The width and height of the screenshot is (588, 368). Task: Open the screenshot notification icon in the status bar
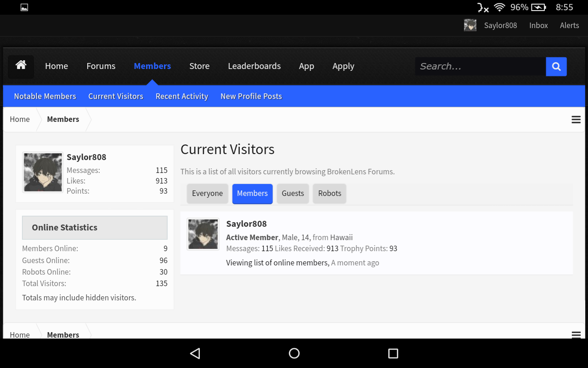[24, 7]
